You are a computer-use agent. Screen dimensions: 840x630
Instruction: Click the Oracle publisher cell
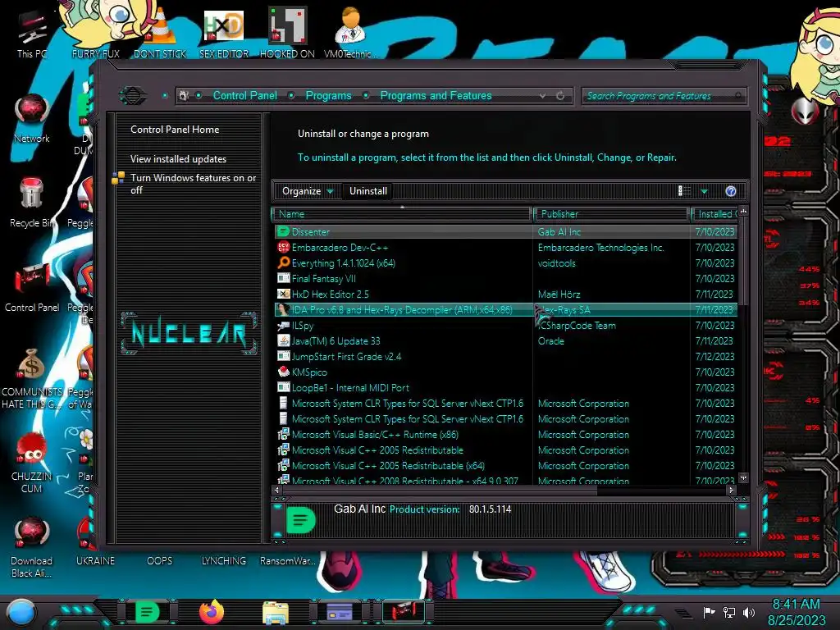[550, 340]
